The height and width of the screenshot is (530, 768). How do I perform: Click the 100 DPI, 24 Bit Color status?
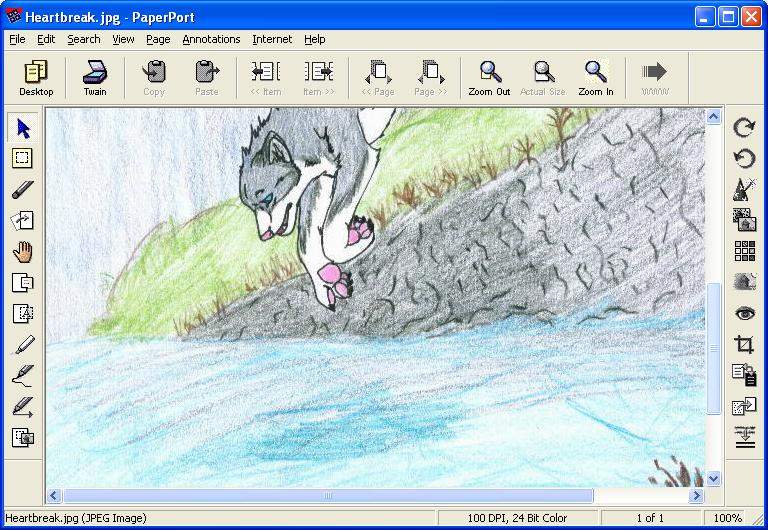coord(517,518)
